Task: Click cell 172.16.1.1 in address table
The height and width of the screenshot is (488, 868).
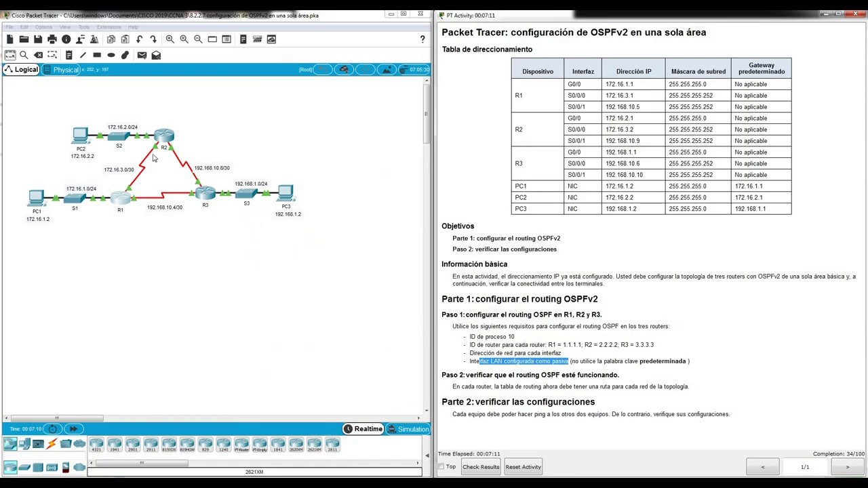Action: point(634,84)
